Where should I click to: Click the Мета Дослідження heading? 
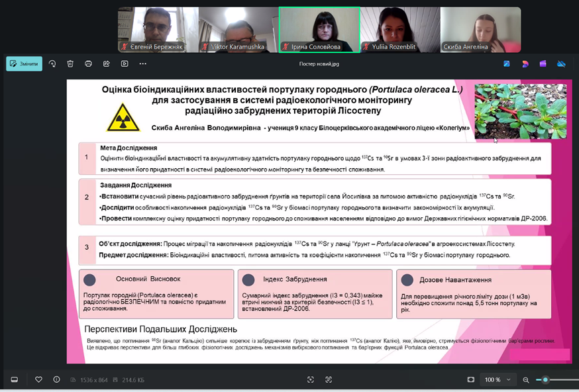click(129, 148)
